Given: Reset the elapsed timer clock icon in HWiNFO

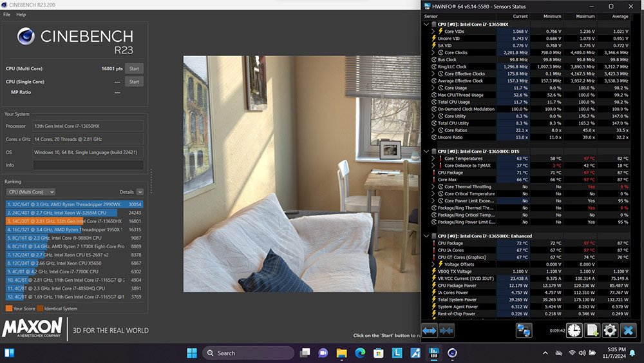Looking at the screenshot, I should pyautogui.click(x=574, y=331).
